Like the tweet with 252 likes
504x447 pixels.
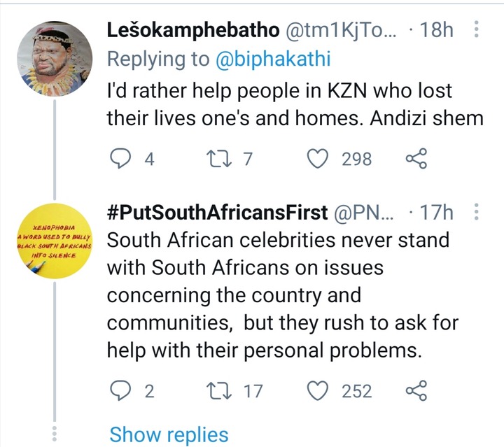[318, 390]
